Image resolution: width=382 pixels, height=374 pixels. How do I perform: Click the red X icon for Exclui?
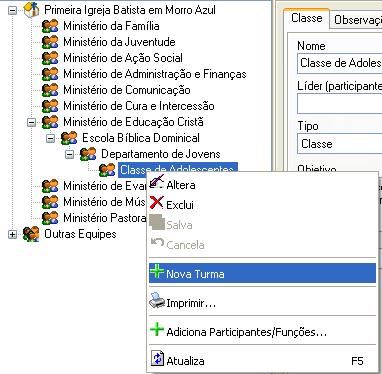pyautogui.click(x=157, y=202)
